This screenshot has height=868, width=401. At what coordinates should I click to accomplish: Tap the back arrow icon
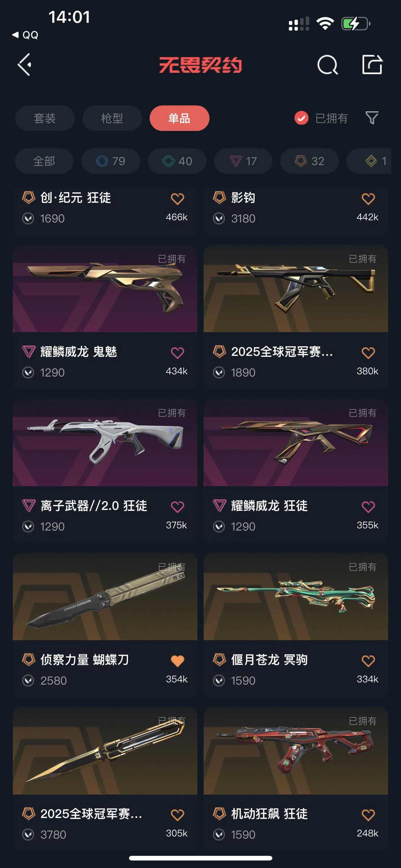point(25,65)
